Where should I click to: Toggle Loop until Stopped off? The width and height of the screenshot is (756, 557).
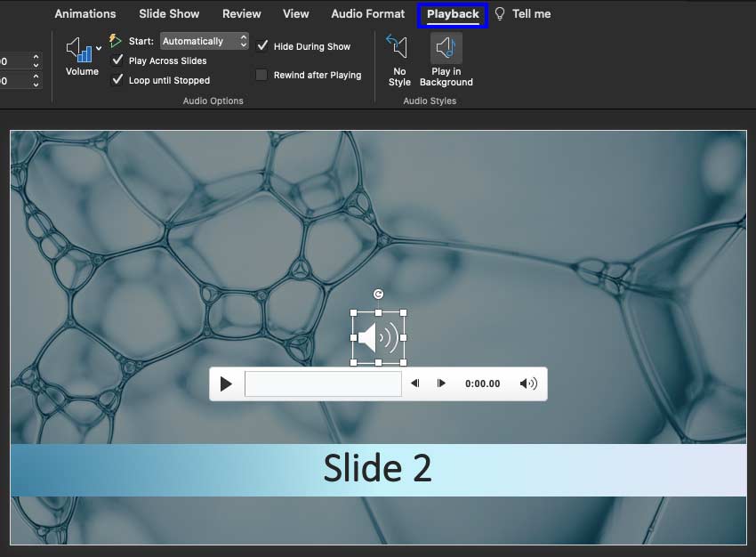[x=118, y=80]
